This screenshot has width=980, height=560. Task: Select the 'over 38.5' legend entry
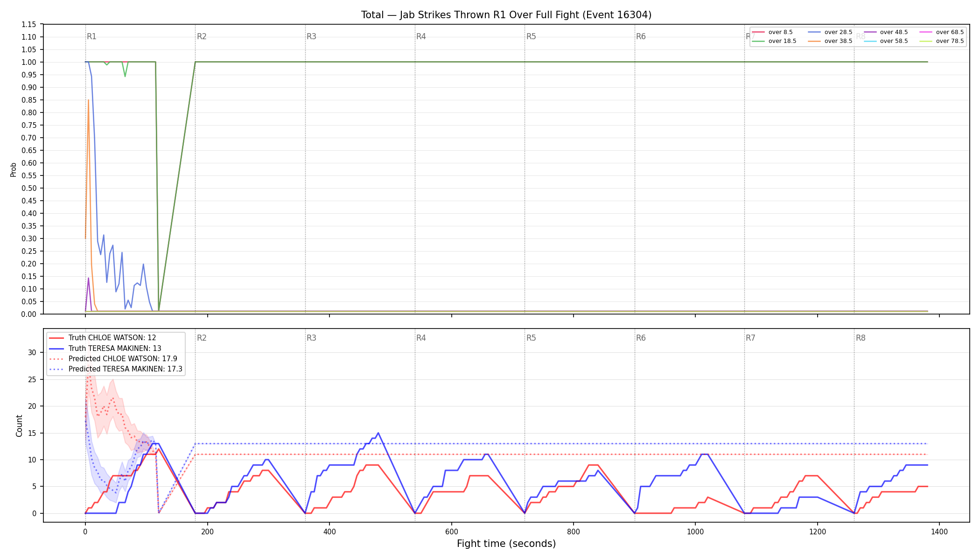pos(830,41)
